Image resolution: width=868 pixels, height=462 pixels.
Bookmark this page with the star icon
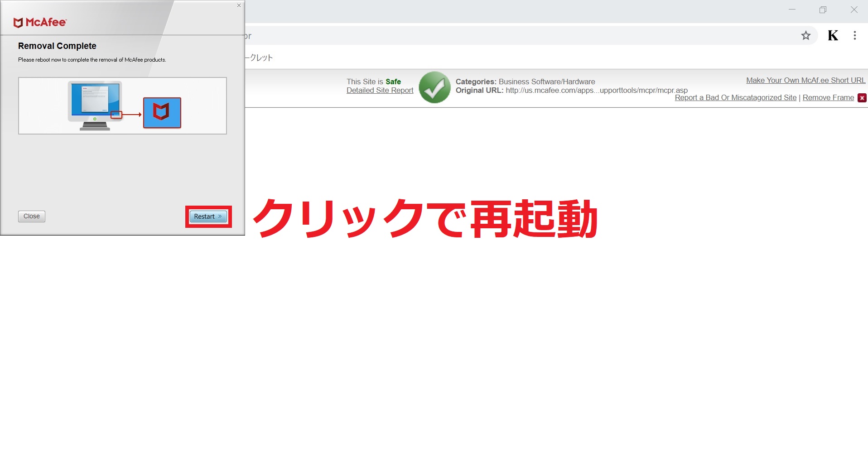pyautogui.click(x=805, y=35)
